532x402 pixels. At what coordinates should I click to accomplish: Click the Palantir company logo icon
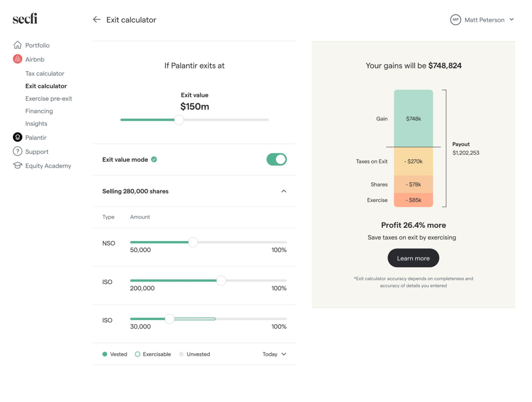[17, 137]
